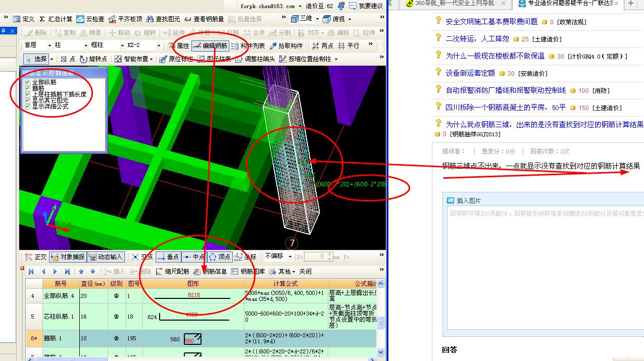This screenshot has height=361, width=644.
Task: Select 两点 two-point axis tool
Action: click(x=323, y=45)
